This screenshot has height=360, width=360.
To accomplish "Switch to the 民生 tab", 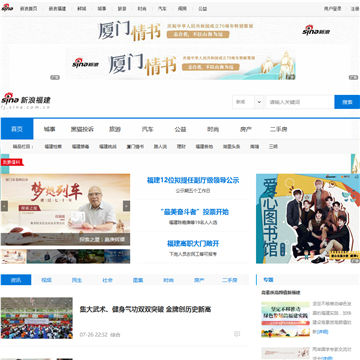I will (77, 280).
